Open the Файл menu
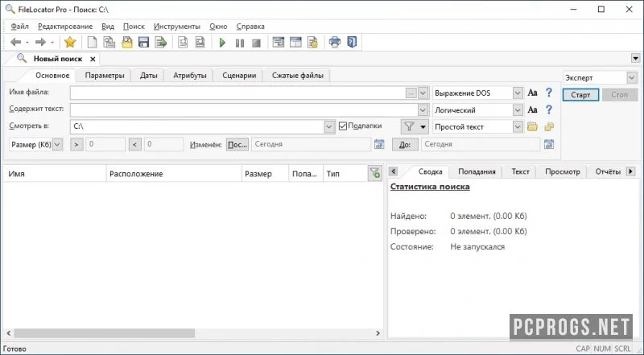 point(19,27)
